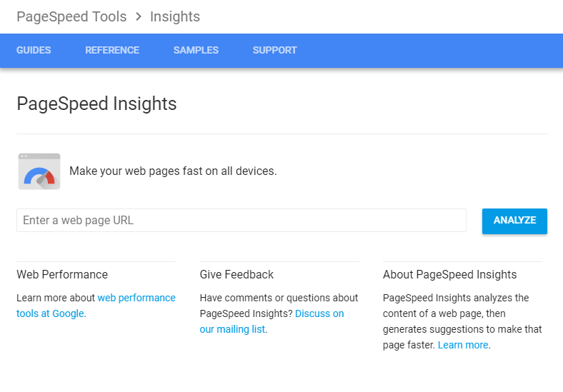Select the SAMPLES tab
The width and height of the screenshot is (563, 392).
(196, 50)
